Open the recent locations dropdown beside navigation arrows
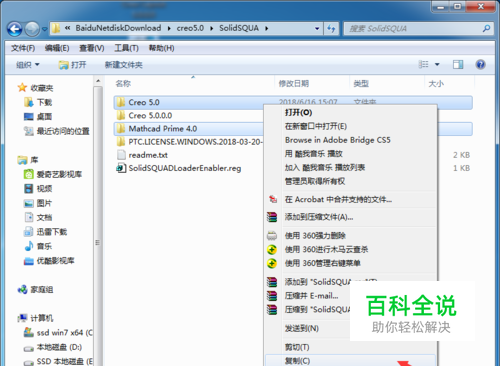Screen dimensions: 500x366 (44, 29)
